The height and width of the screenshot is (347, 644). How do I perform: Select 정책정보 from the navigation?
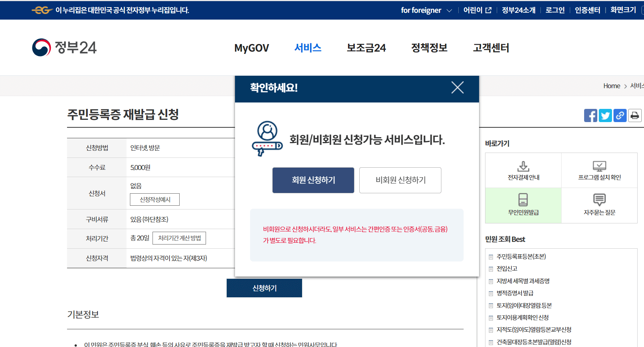point(429,48)
